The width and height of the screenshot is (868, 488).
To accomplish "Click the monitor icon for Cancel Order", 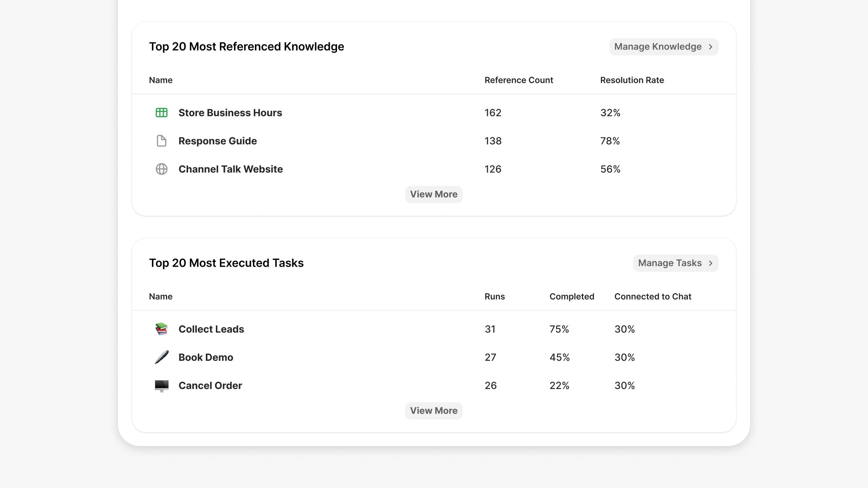I will pos(161,386).
